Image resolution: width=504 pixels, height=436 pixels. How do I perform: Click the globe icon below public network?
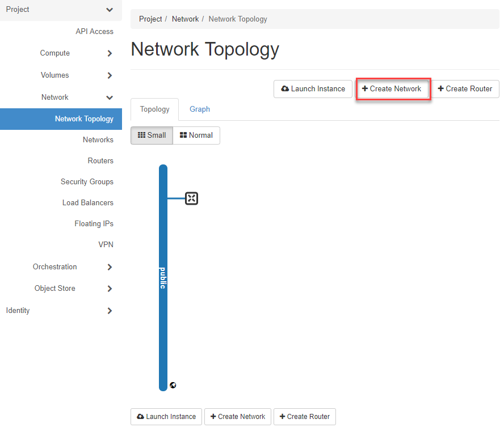point(173,385)
